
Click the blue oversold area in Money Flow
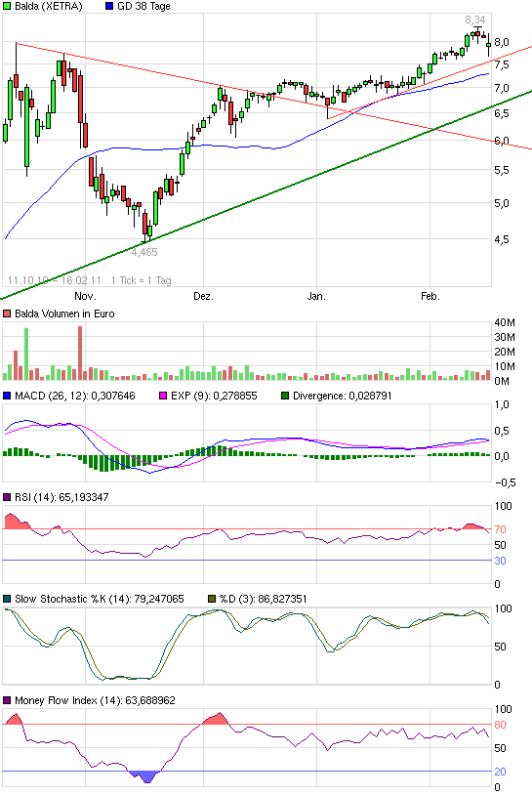145,776
